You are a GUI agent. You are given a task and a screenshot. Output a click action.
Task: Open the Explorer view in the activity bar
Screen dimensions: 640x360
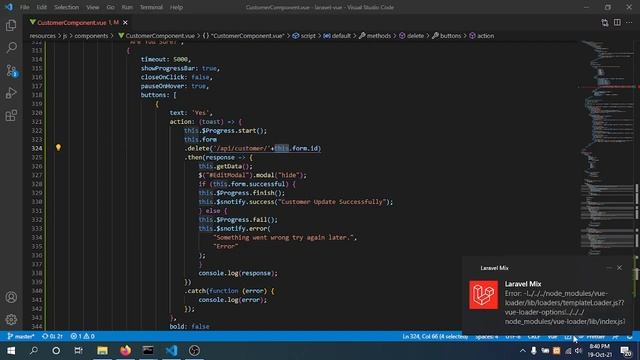click(x=11, y=25)
